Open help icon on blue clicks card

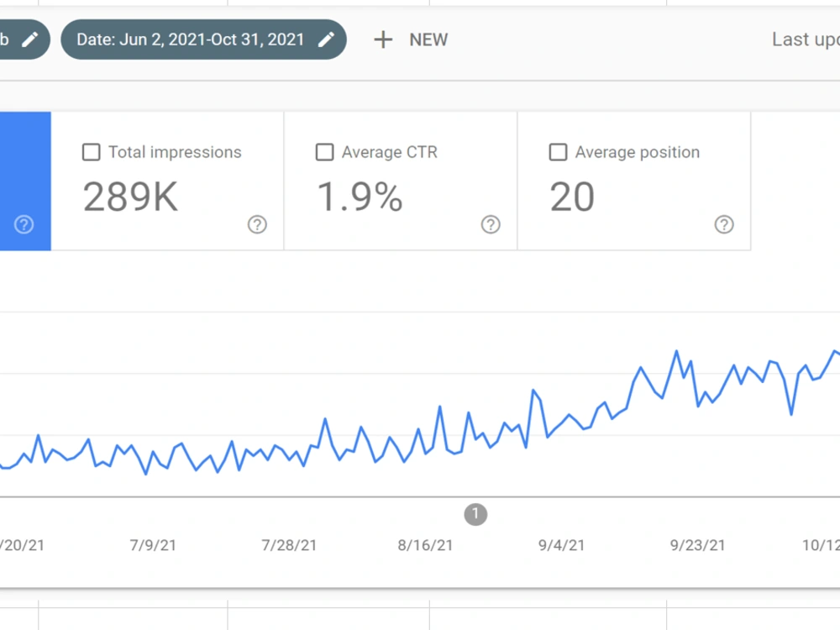point(24,224)
